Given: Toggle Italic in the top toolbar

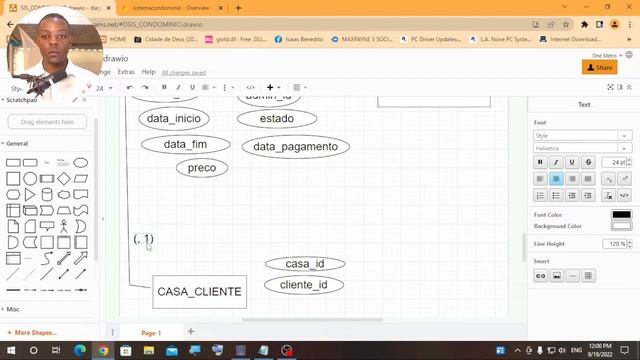Looking at the screenshot, I should (x=178, y=87).
